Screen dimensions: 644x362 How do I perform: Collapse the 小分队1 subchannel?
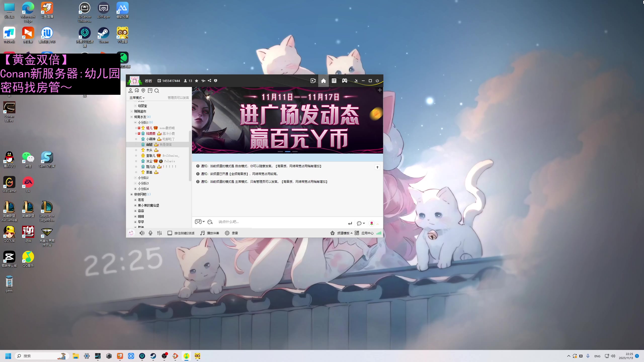135,122
